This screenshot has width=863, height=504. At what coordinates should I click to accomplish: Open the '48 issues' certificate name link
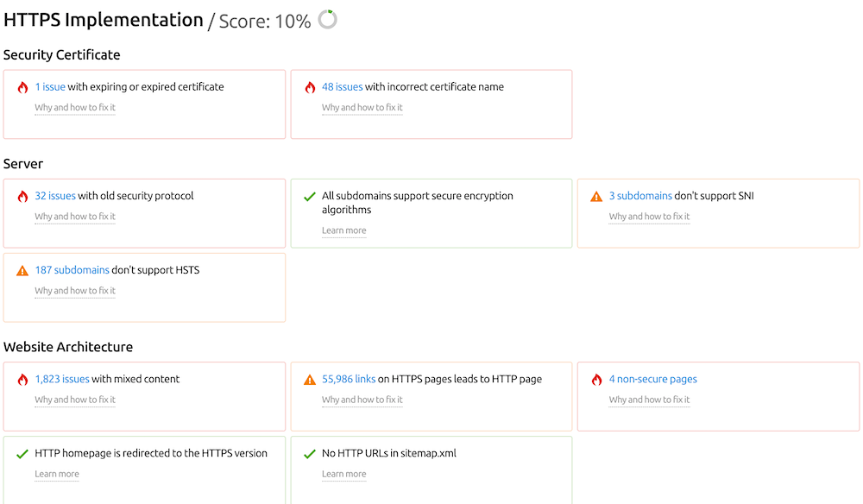click(x=342, y=87)
